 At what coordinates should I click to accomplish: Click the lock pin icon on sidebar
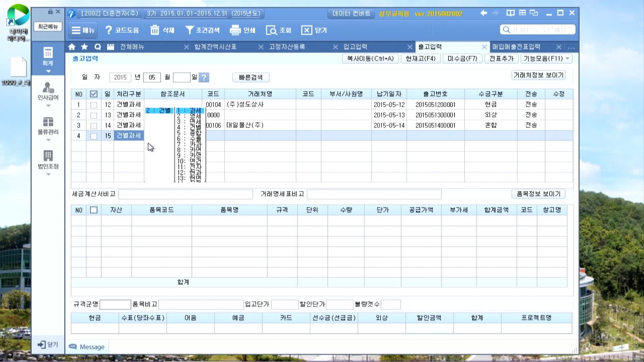tap(50, 12)
